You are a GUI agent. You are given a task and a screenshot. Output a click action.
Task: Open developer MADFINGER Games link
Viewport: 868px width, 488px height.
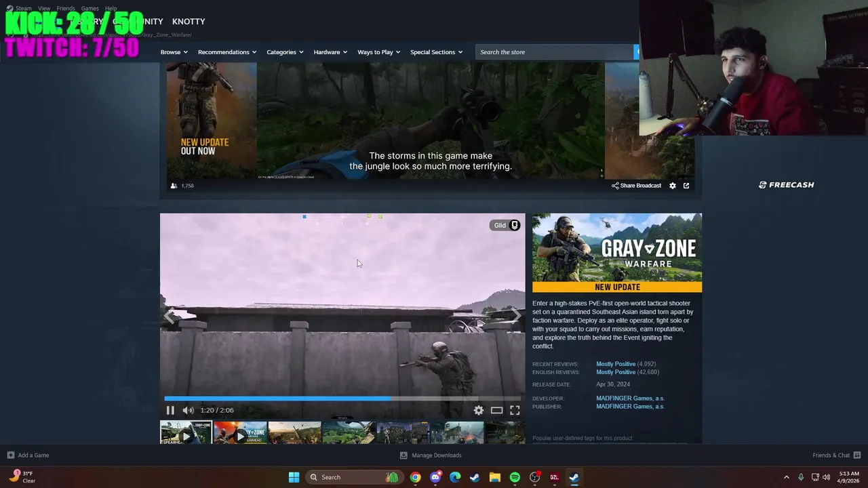(630, 399)
